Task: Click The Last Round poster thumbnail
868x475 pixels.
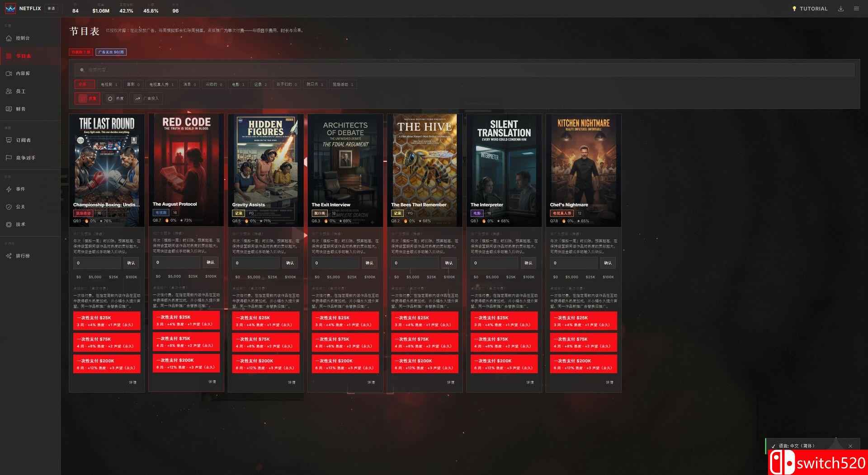Action: (x=107, y=169)
